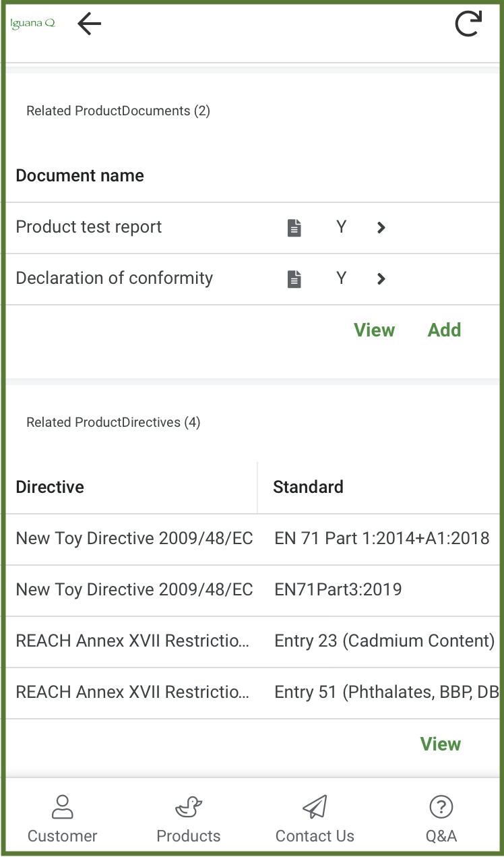Viewport: 504px width, 857px height.
Task: Click the Entry 23 (Cadmium Content) cell
Action: 385,641
